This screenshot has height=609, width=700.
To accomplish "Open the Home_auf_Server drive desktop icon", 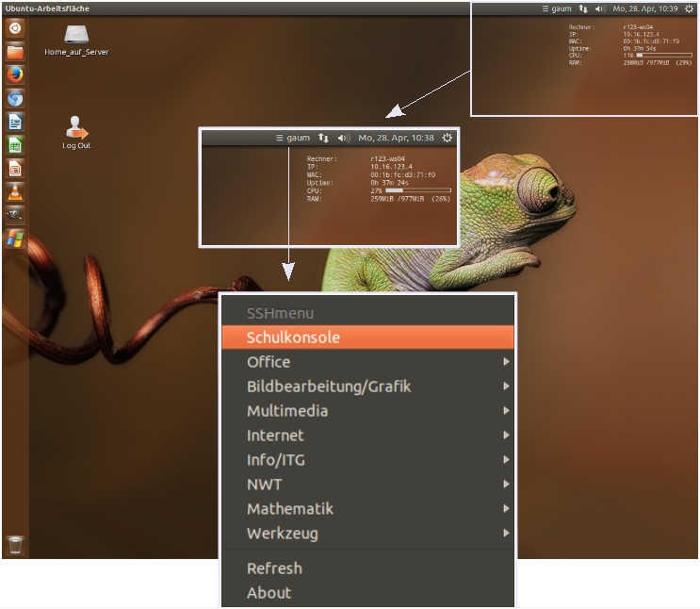I will point(76,35).
